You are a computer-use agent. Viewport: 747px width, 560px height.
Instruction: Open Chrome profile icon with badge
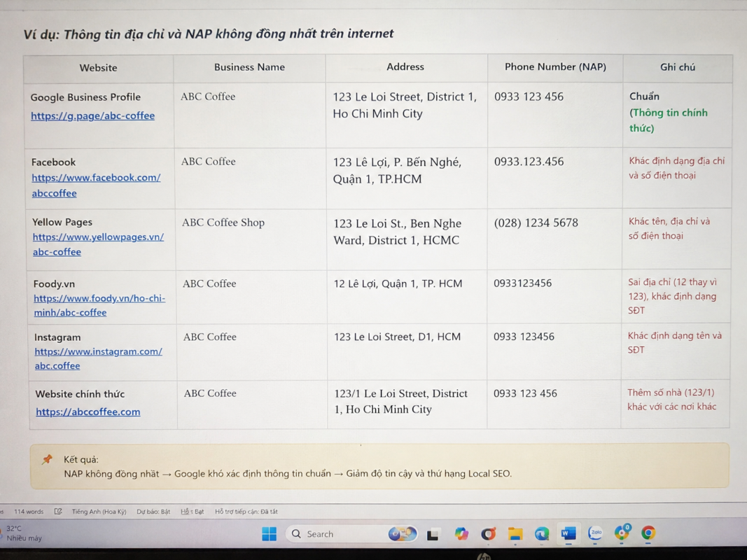(622, 533)
